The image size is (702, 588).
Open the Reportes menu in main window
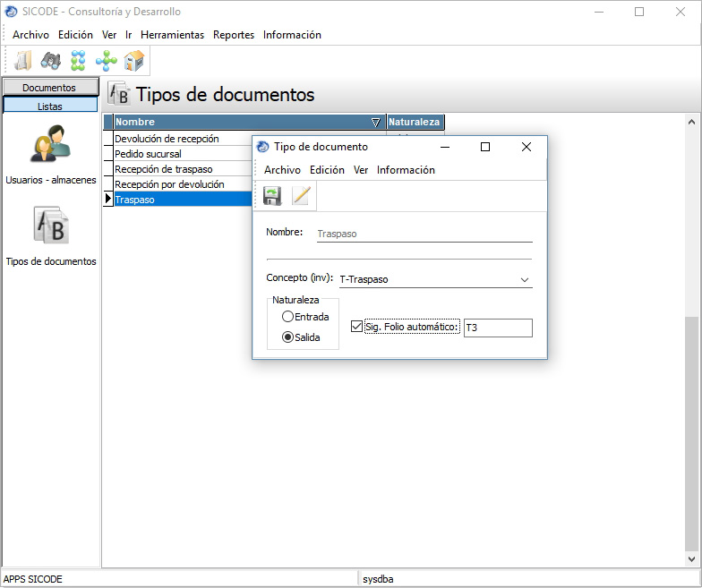(x=234, y=35)
